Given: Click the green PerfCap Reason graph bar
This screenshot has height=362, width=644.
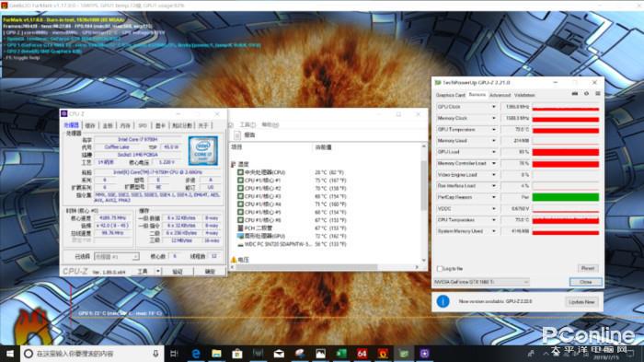Looking at the screenshot, I should 566,197.
